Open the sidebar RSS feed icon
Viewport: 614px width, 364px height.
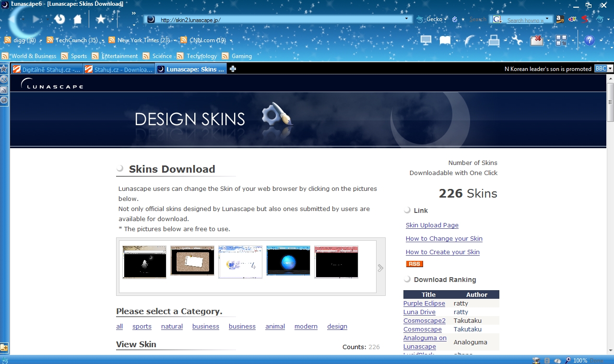tap(4, 90)
